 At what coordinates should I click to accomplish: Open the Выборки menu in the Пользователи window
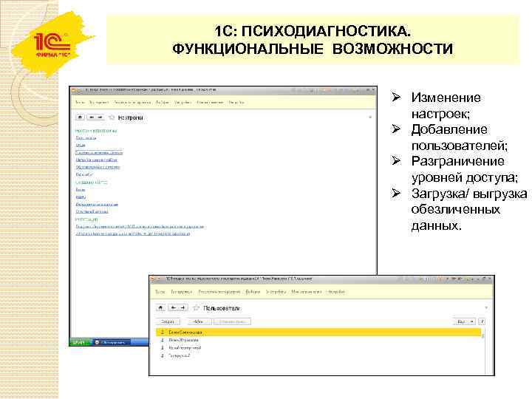pos(253,292)
